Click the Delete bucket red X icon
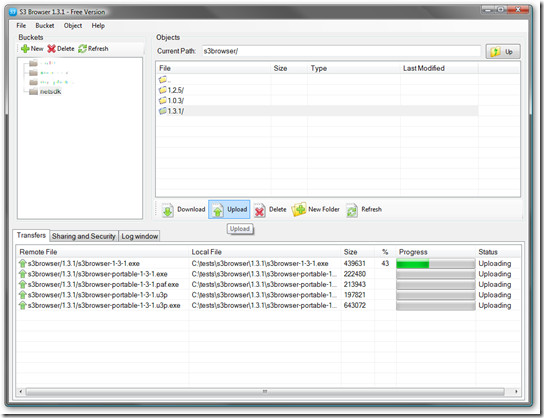Image resolution: width=544 pixels, height=418 pixels. [51, 49]
